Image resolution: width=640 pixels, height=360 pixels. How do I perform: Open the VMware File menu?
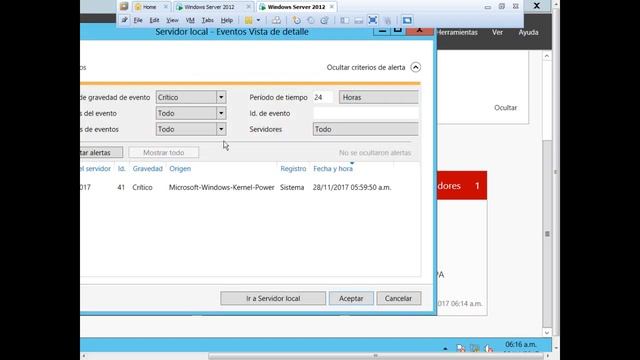tap(138, 20)
